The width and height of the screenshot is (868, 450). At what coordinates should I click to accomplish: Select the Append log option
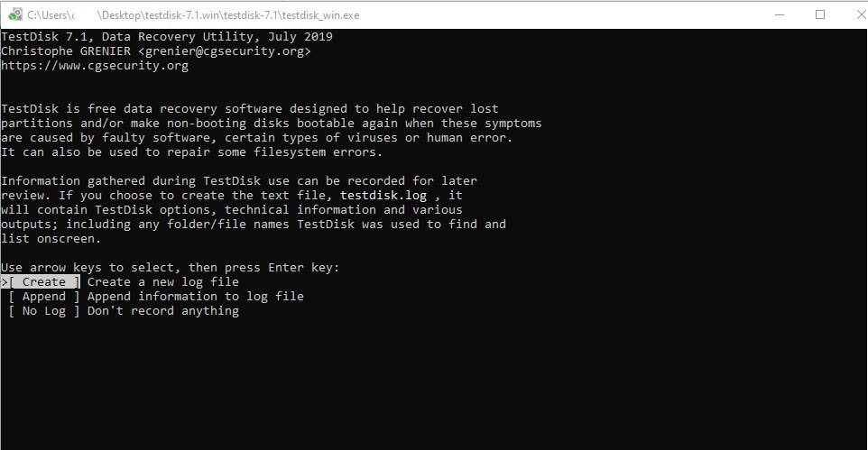(44, 296)
